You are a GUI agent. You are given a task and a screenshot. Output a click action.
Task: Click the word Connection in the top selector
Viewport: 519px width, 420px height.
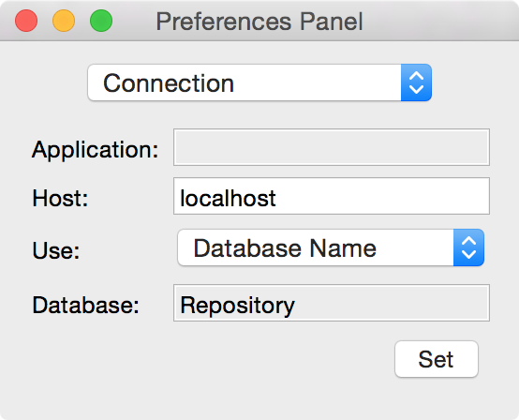[x=169, y=83]
